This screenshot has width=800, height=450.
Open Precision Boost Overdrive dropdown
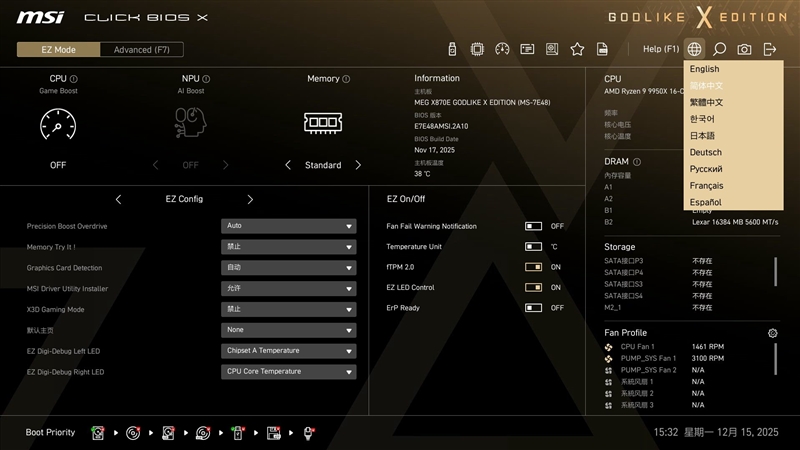click(x=289, y=226)
